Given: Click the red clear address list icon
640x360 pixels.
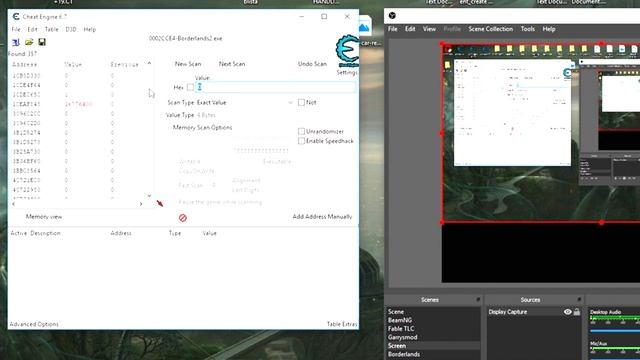Looking at the screenshot, I should click(x=183, y=218).
